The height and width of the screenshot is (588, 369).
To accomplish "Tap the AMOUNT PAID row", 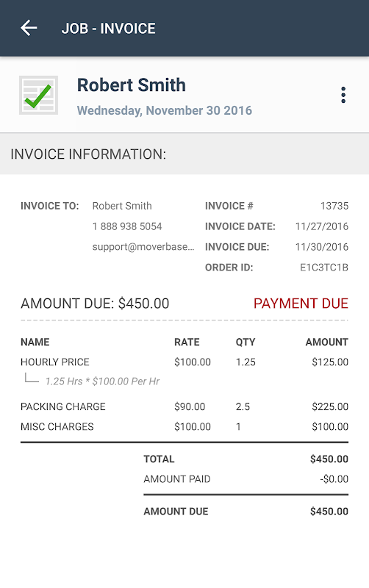I will [246, 479].
